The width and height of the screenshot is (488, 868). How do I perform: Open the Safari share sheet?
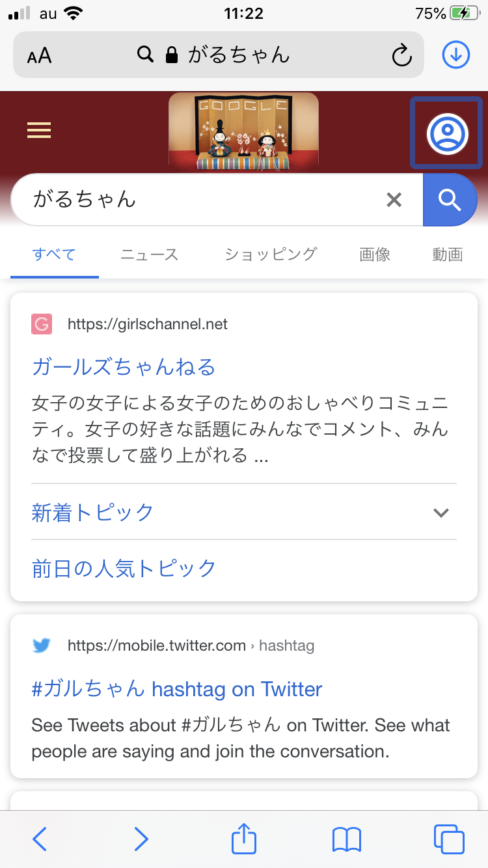point(244,838)
